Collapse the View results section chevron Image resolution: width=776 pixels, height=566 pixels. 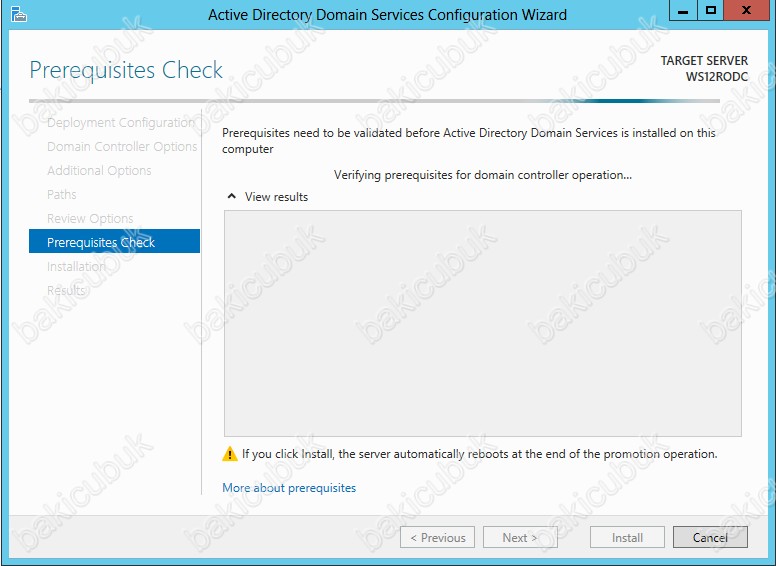click(231, 196)
